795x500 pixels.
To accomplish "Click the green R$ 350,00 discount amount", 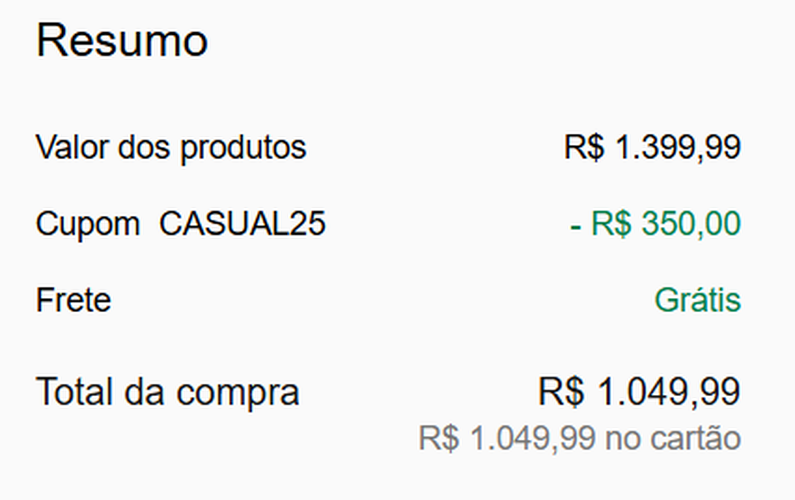I will tap(666, 224).
